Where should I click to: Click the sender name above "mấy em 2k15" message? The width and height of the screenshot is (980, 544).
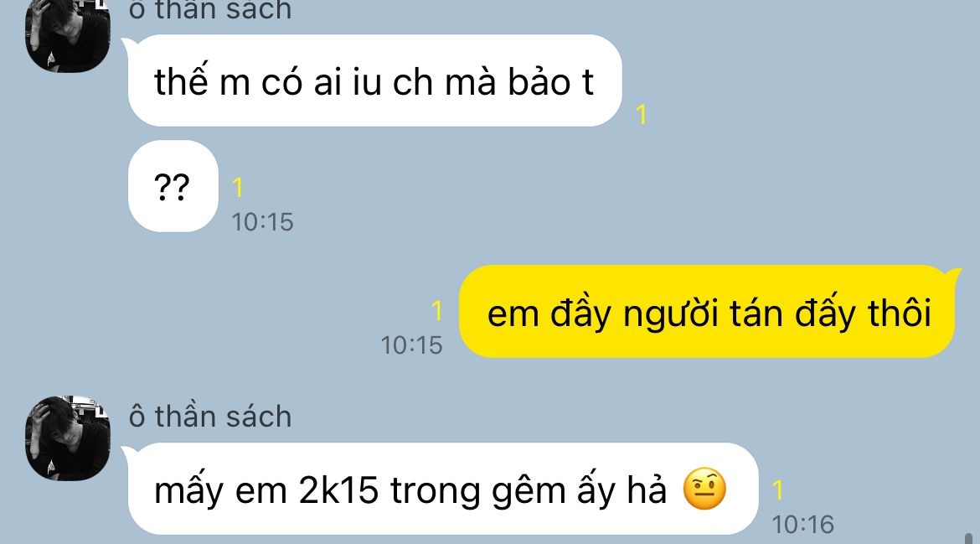coord(210,417)
